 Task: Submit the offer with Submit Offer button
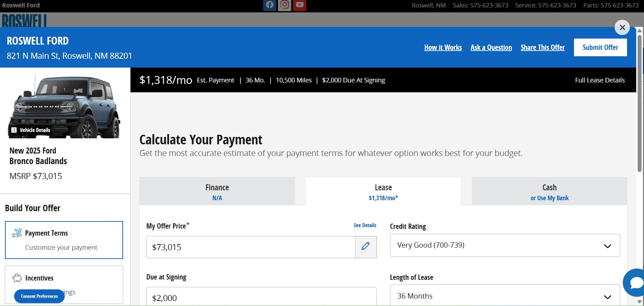(x=601, y=47)
